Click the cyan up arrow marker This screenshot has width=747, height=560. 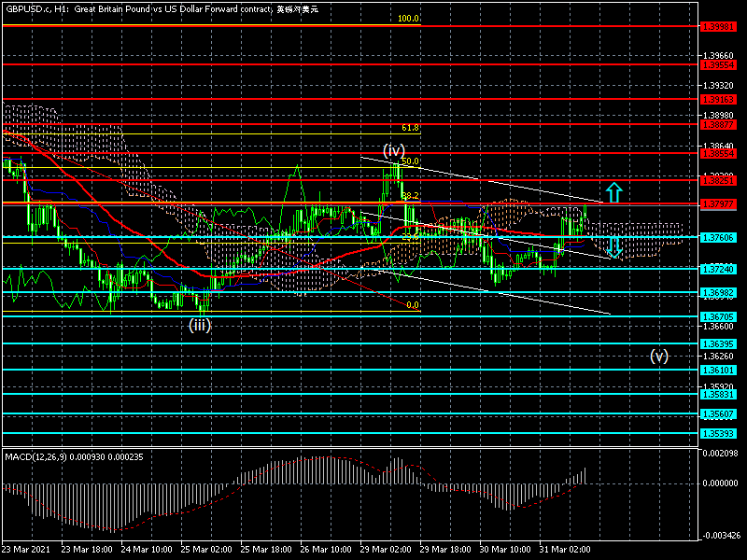click(x=613, y=193)
